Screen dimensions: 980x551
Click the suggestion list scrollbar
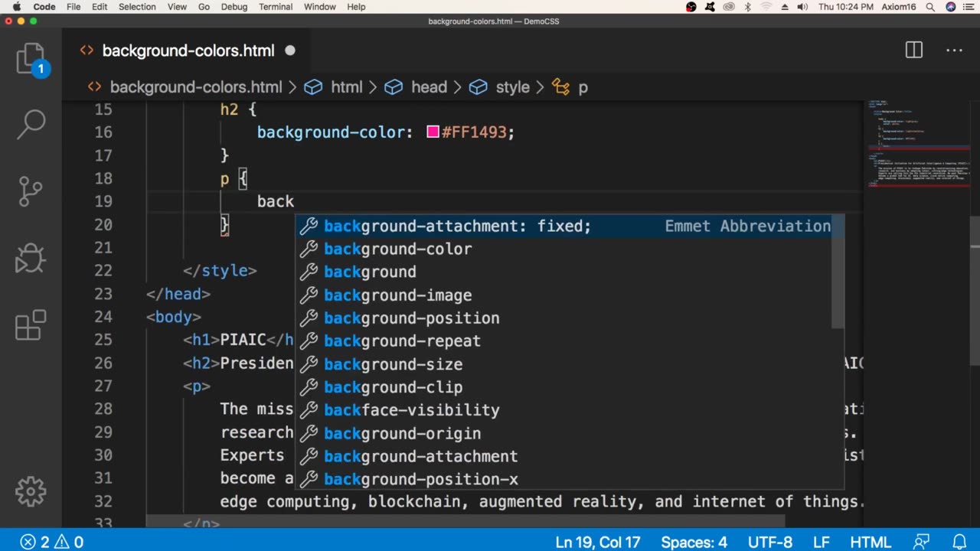[x=838, y=272]
